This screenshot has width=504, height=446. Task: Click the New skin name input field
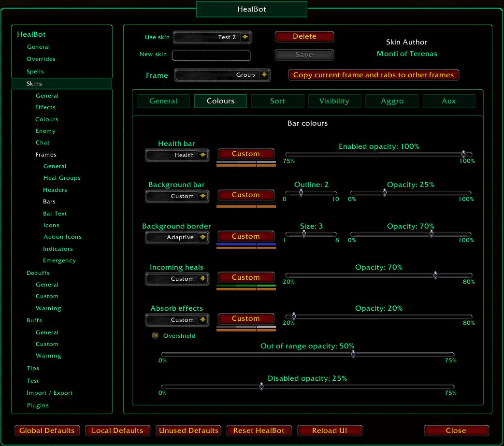point(211,55)
